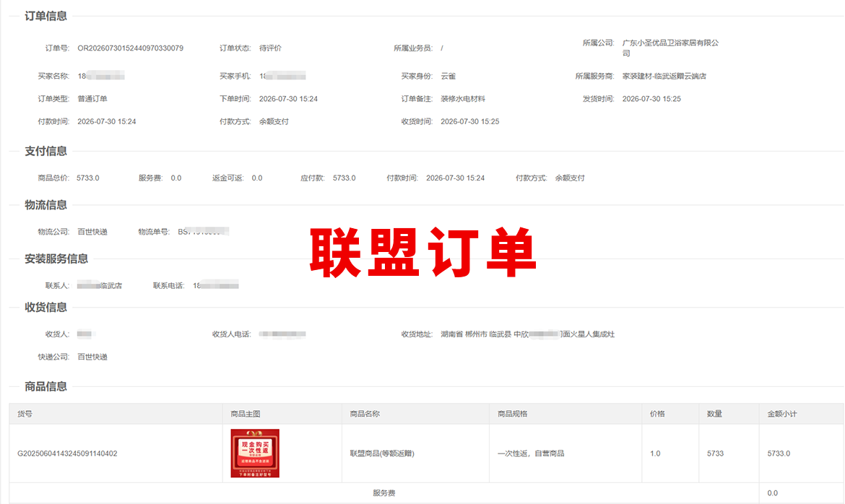This screenshot has width=845, height=504.
Task: Select buyer identity value 云雀
Action: coord(448,76)
